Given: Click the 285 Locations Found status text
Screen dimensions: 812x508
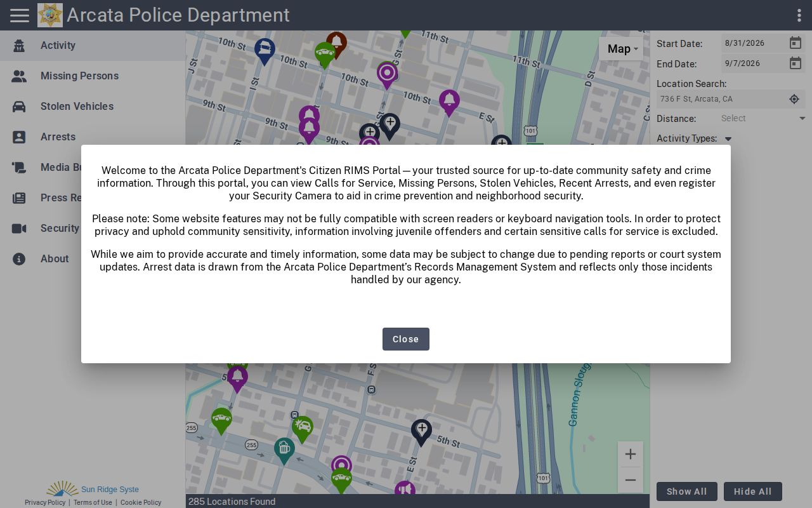Looking at the screenshot, I should coord(232,502).
